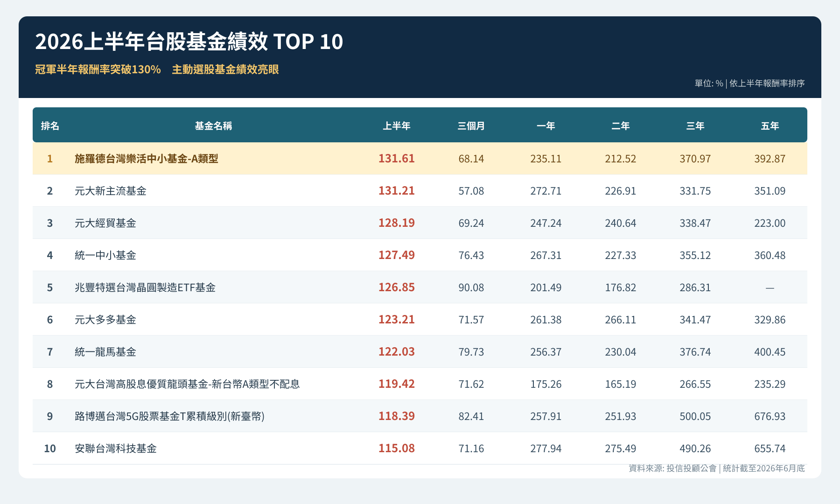Viewport: 840px width, 504px height.
Task: Click two-year value 212.52
Action: [x=621, y=159]
